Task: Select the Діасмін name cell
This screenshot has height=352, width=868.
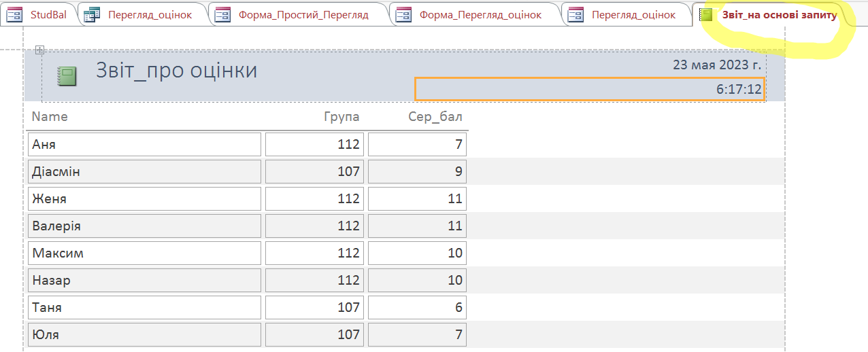Action: pos(145,171)
